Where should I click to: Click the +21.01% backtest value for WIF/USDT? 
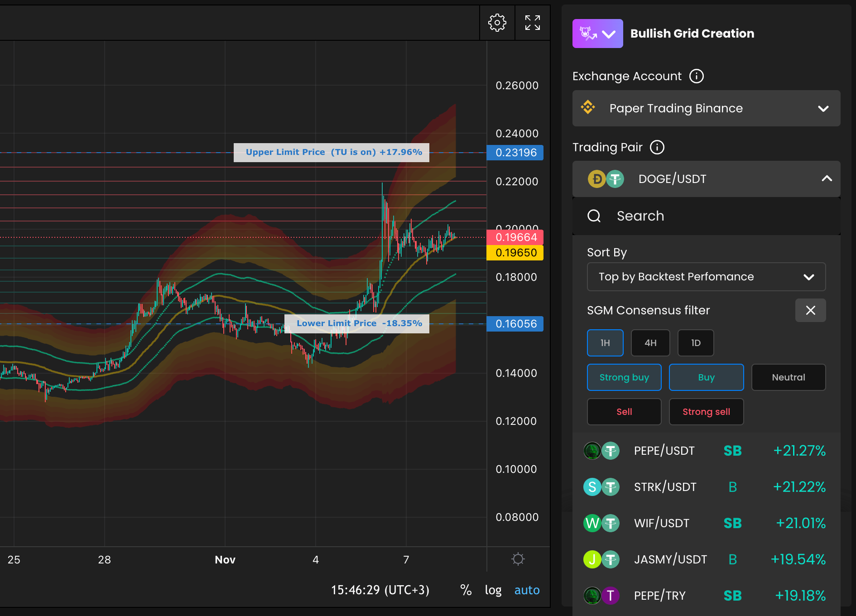click(801, 523)
